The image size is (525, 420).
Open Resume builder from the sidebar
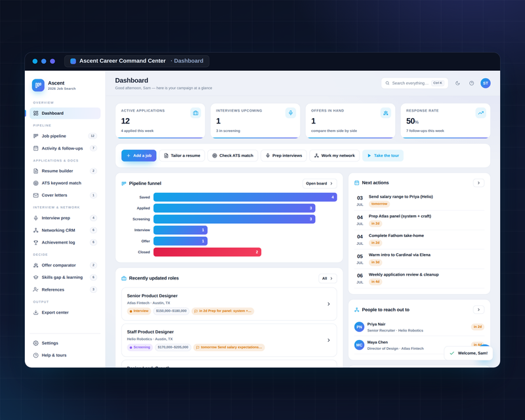click(x=65, y=171)
